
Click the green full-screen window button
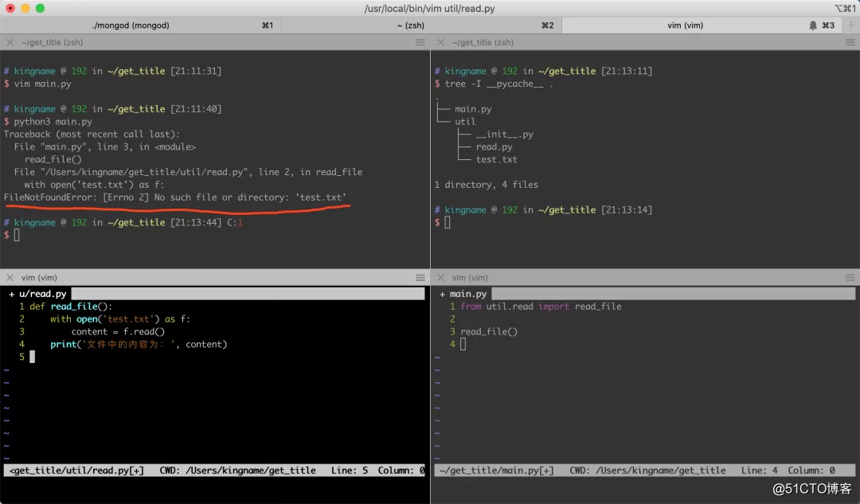point(41,9)
